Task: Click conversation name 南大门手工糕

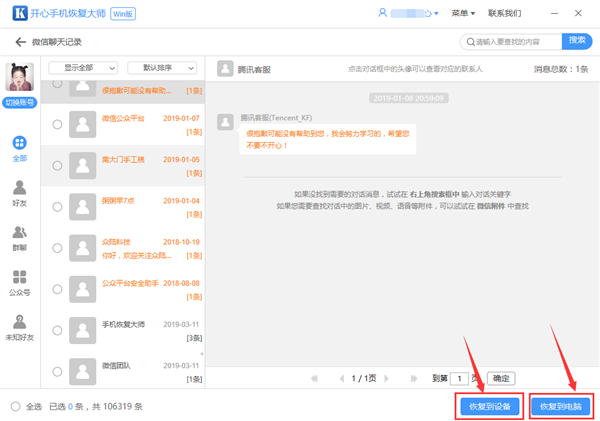Action: point(123,160)
